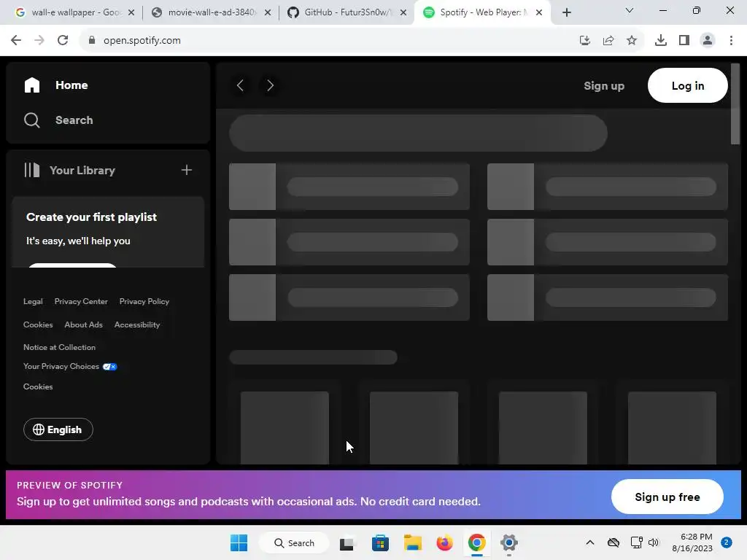The height and width of the screenshot is (560, 747).
Task: Collapse Your Library via its icon
Action: click(32, 170)
